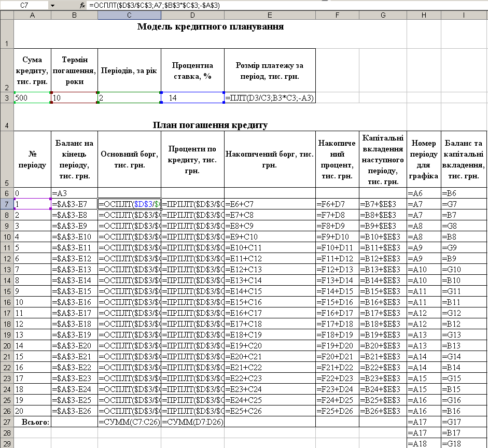Click cell with =$A$3-E11
Viewport: 488px width, 448px height.
[74, 248]
